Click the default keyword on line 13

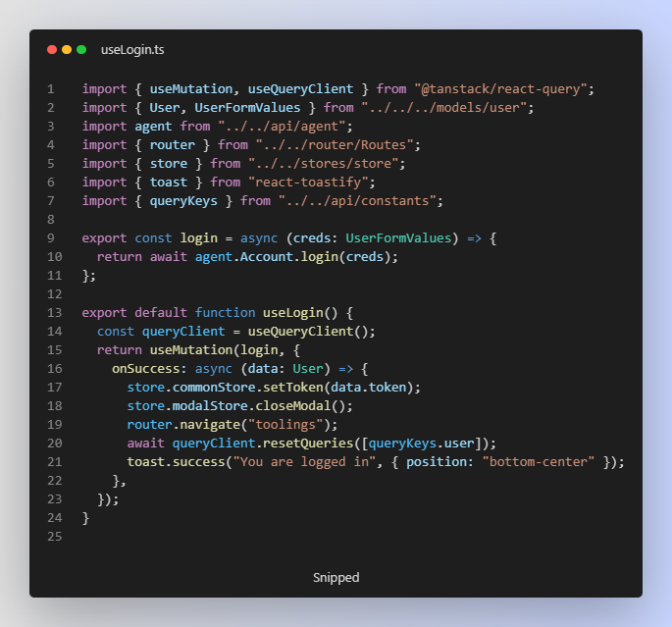(161, 313)
